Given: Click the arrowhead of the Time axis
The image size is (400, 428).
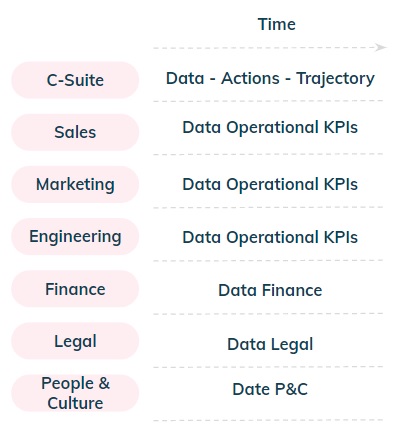Looking at the screenshot, I should coord(381,47).
